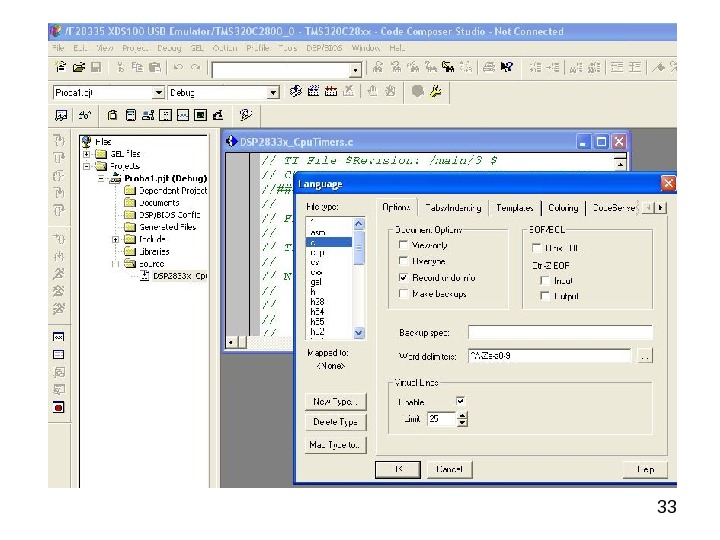Select 'gel' in the file type list

[x=329, y=282]
